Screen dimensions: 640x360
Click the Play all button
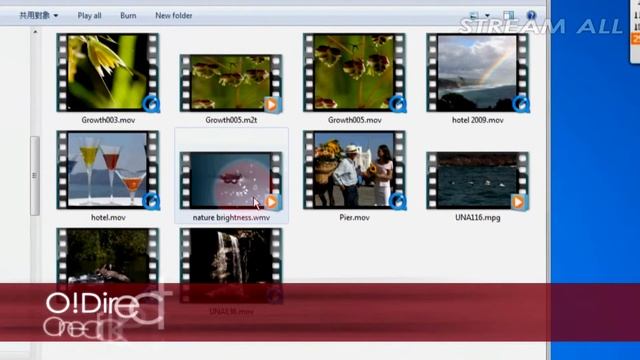tap(89, 16)
